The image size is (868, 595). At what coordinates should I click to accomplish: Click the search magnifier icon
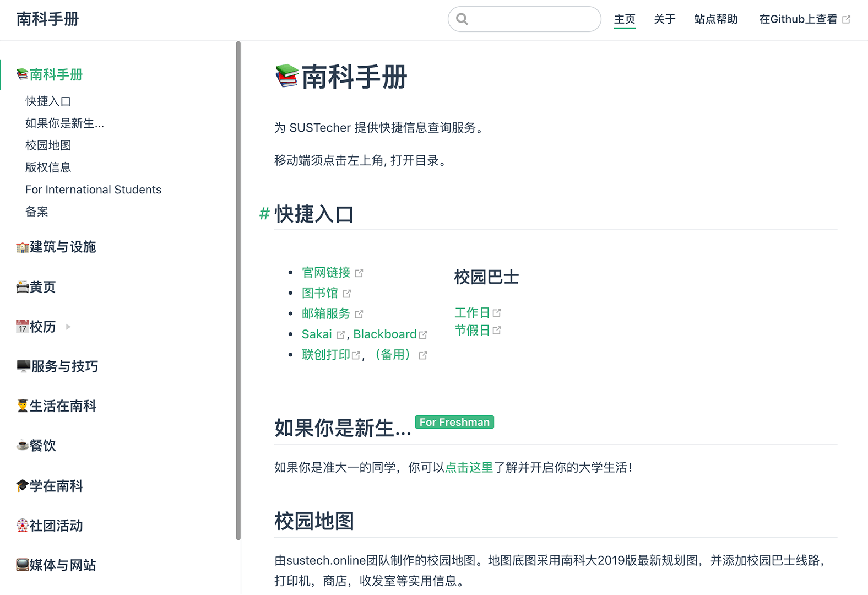[x=462, y=19]
